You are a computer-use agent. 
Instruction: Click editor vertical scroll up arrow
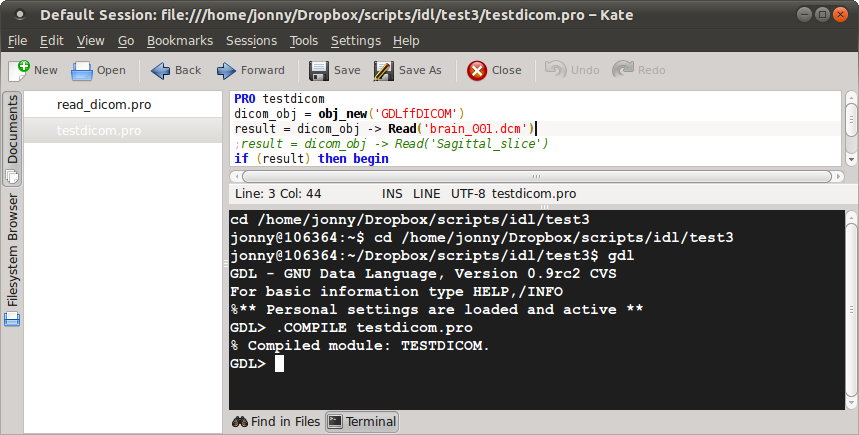pos(851,98)
